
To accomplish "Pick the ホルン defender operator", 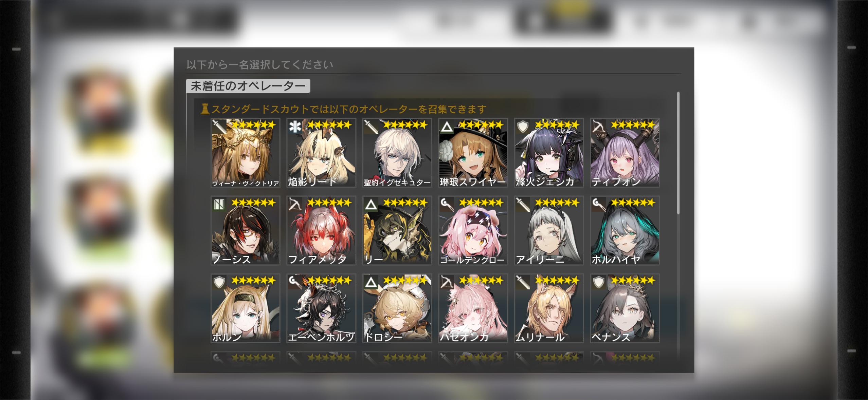I will point(245,308).
